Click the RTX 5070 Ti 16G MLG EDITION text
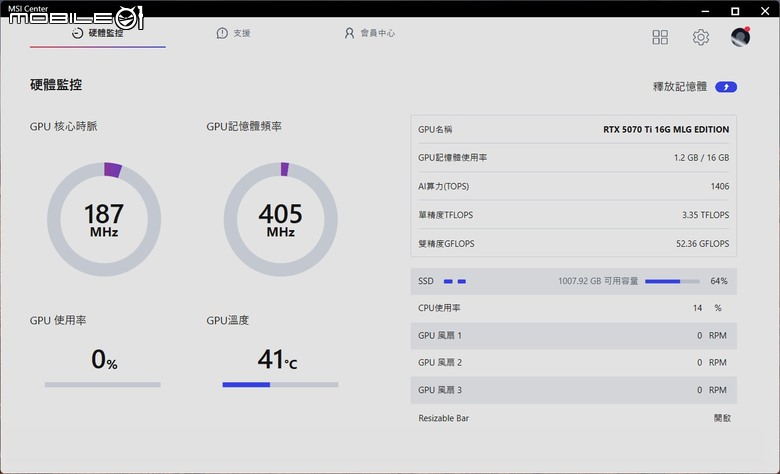 pos(666,129)
